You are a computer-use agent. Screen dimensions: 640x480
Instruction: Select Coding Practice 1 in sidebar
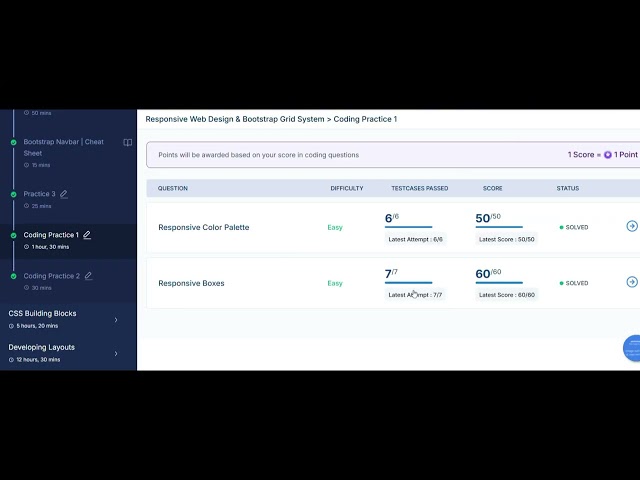pyautogui.click(x=51, y=235)
